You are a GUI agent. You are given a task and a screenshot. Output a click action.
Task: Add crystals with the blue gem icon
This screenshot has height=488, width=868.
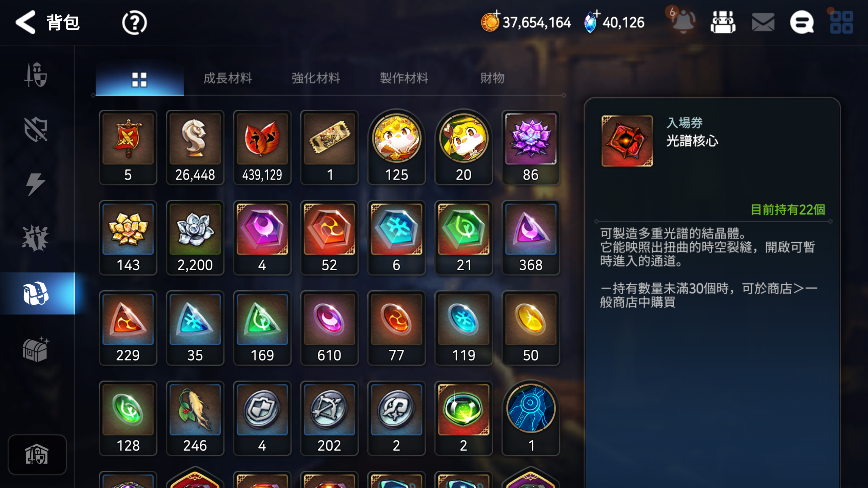[592, 22]
